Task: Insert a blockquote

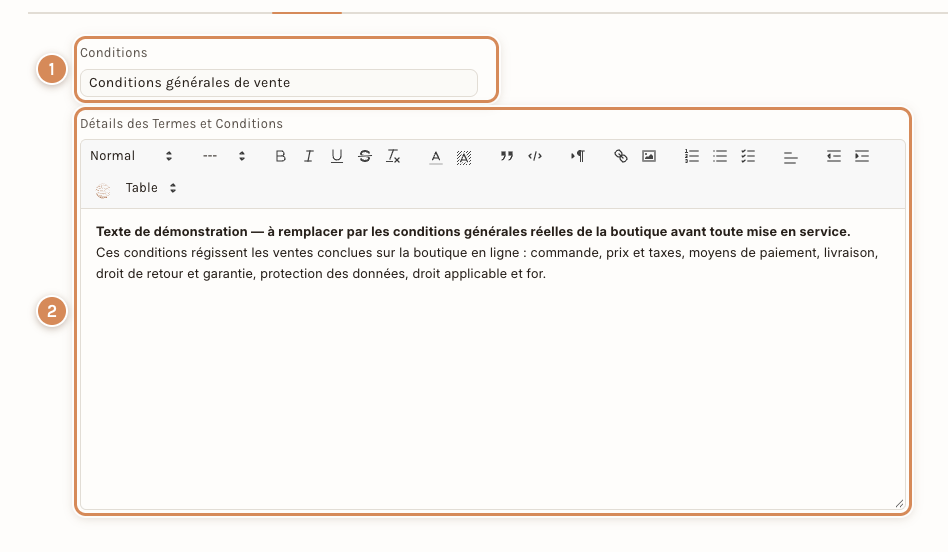Action: coord(507,156)
